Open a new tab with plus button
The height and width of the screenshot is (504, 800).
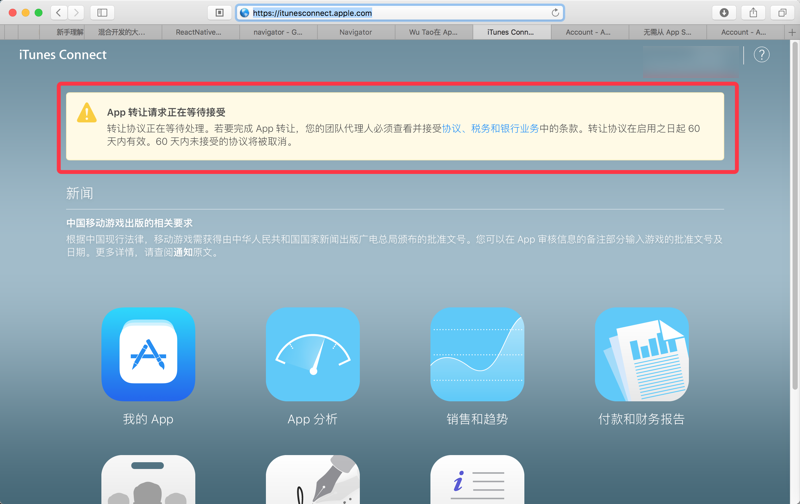pos(792,32)
